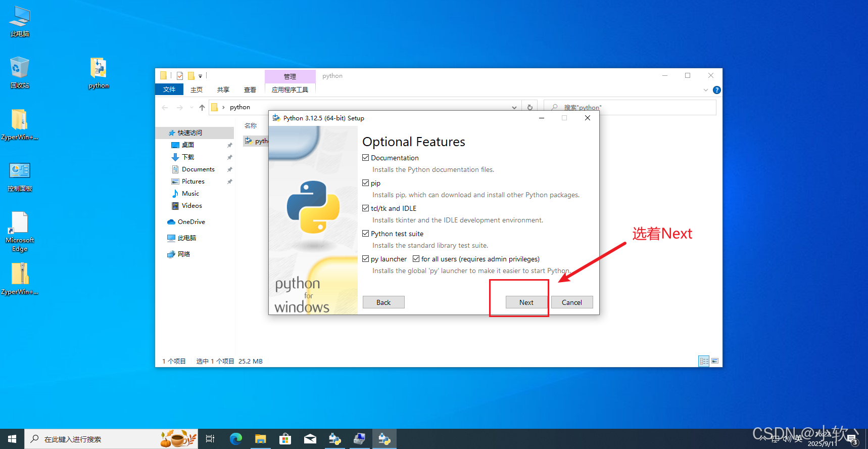Launch Edge from the taskbar
Image resolution: width=868 pixels, height=449 pixels.
[x=236, y=439]
